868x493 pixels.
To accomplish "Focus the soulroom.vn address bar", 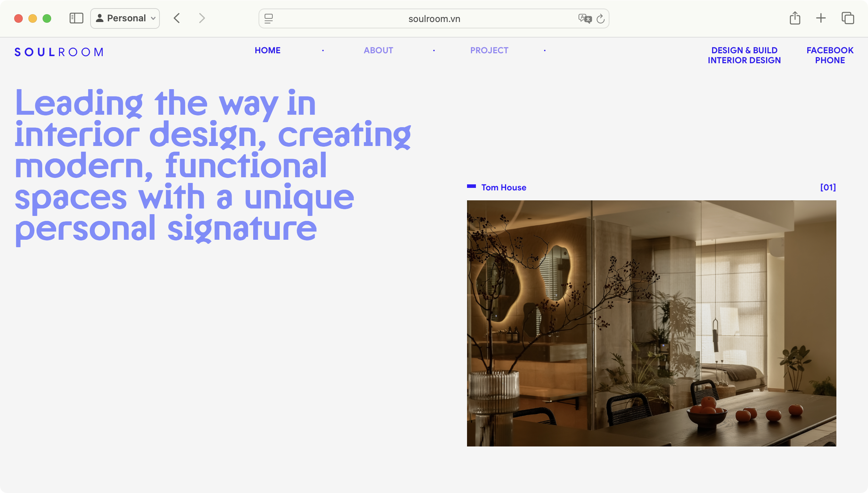I will point(434,18).
